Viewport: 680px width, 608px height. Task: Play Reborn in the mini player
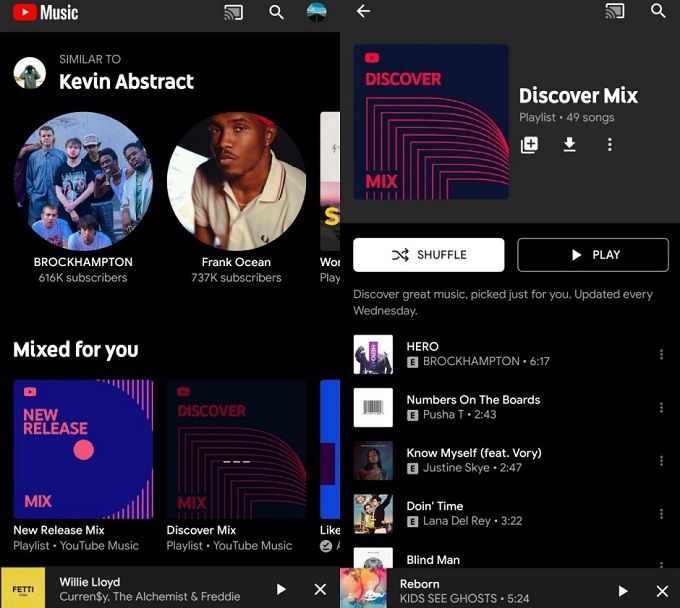(x=622, y=591)
